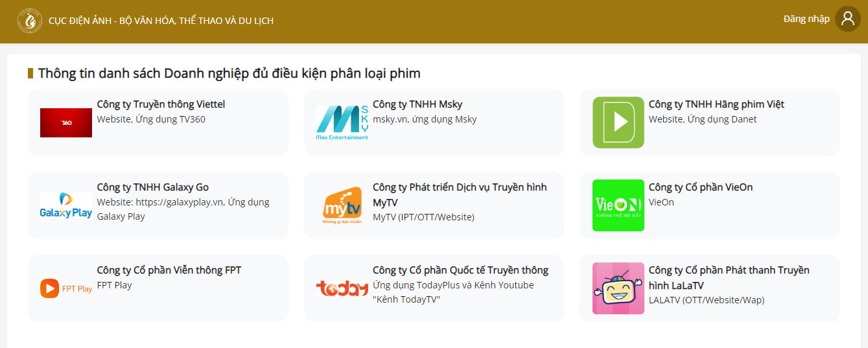Click the orange MyTV logo
The image size is (868, 348).
(x=342, y=205)
